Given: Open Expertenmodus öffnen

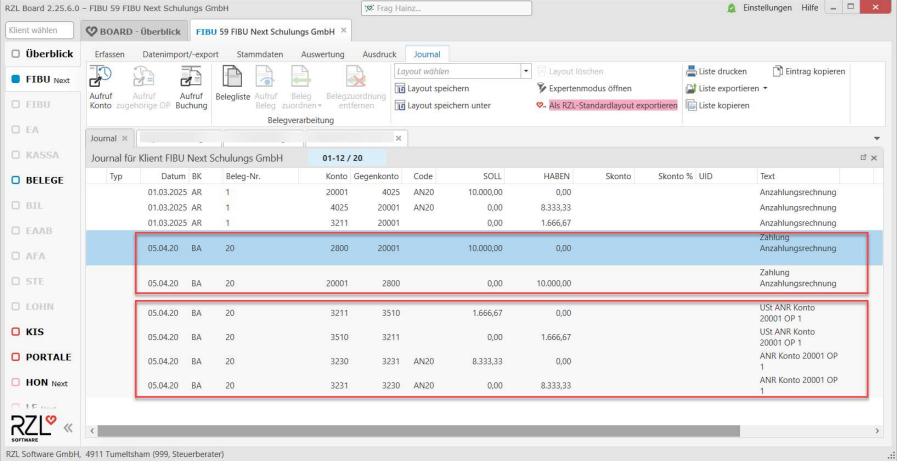Looking at the screenshot, I should pyautogui.click(x=589, y=88).
